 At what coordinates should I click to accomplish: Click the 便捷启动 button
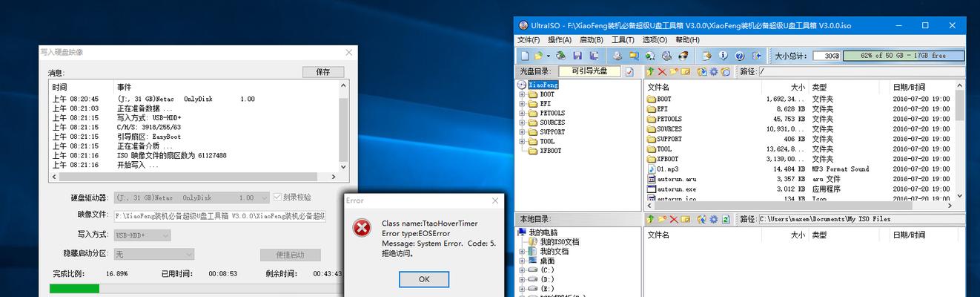[x=291, y=255]
